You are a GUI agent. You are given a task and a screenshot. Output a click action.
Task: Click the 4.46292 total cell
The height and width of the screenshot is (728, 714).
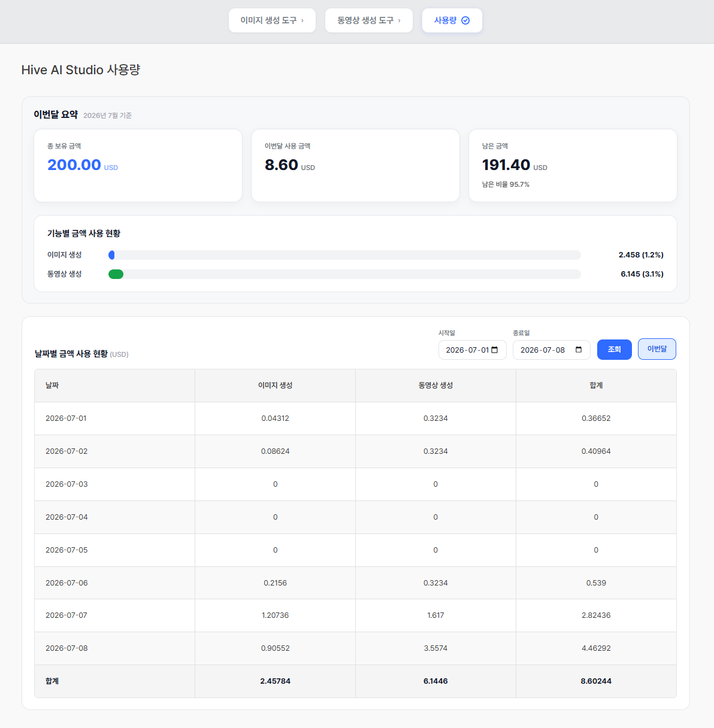tap(596, 648)
